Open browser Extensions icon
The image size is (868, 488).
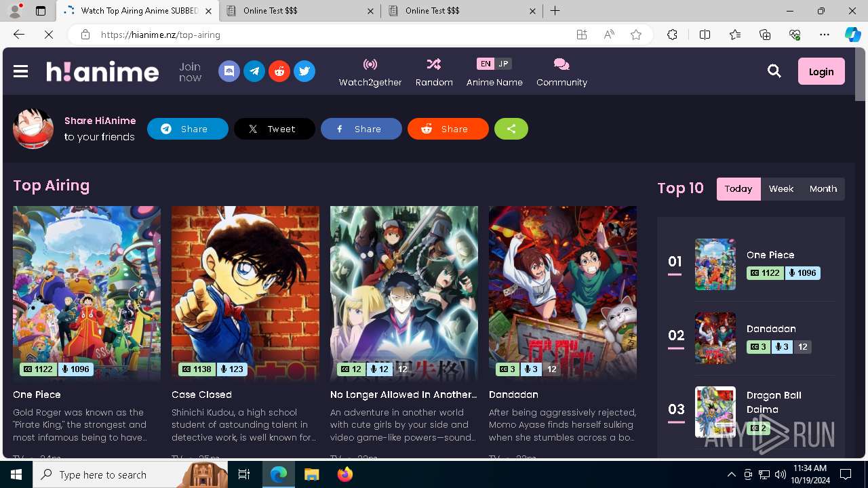pos(672,35)
